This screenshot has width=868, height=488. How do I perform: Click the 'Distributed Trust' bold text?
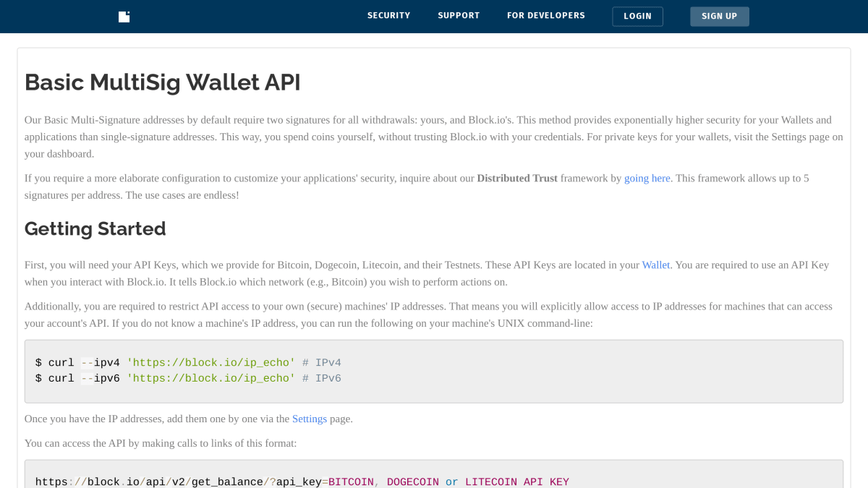click(517, 178)
